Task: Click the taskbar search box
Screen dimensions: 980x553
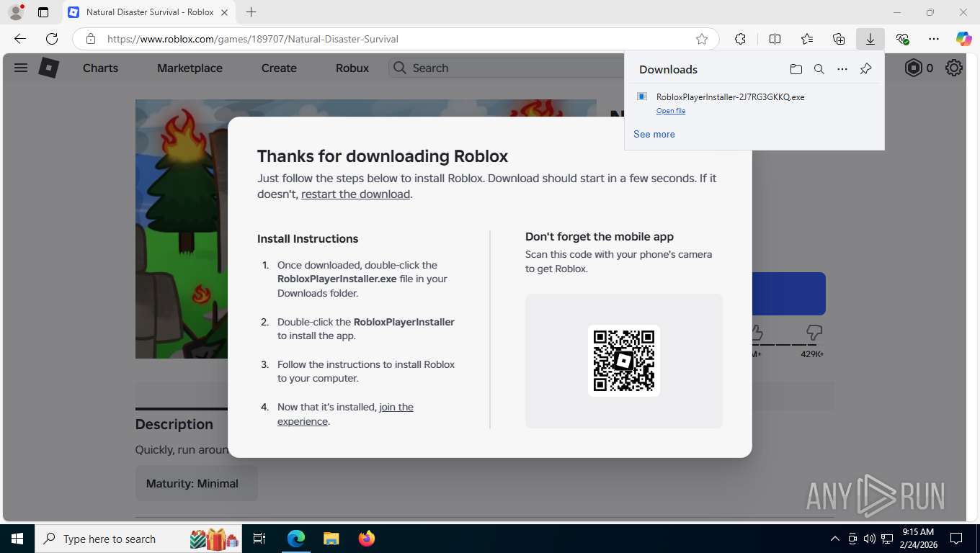Action: pos(138,539)
